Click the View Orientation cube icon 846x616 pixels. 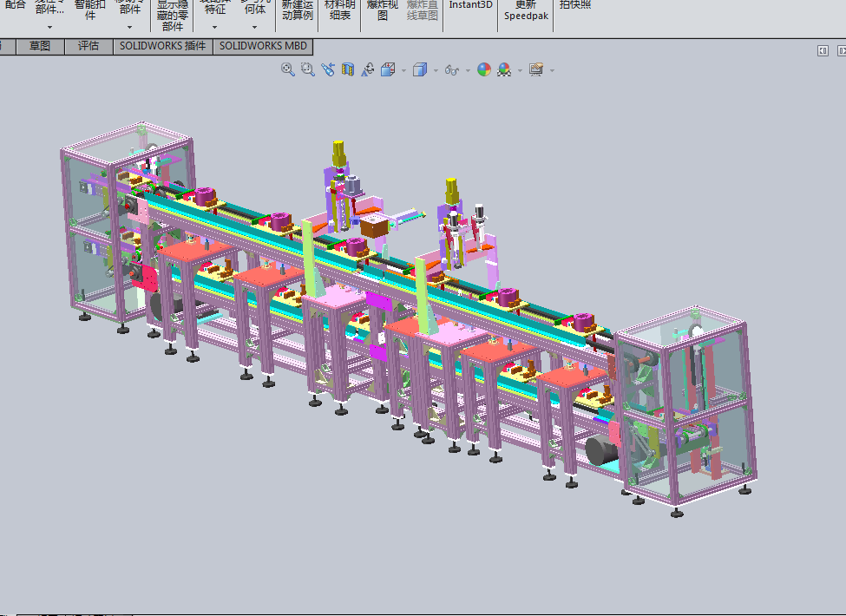click(388, 69)
